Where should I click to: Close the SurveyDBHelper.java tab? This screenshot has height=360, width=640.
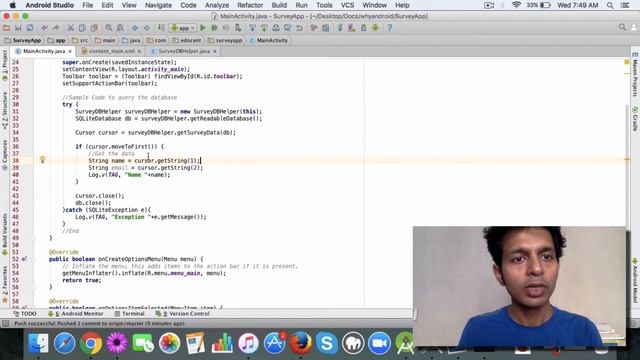coord(215,51)
